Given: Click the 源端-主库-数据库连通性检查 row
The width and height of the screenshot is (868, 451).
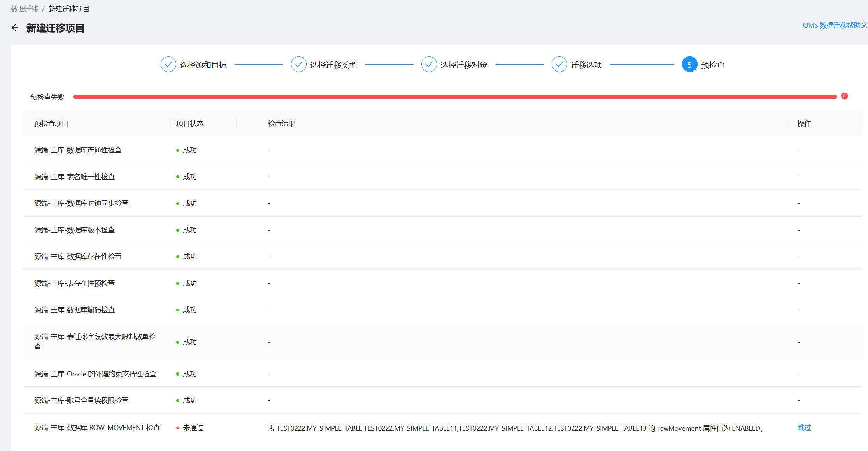Looking at the screenshot, I should [x=78, y=150].
